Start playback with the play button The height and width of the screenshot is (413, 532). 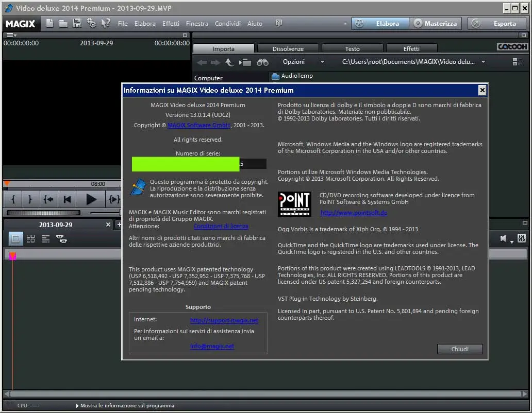[91, 199]
